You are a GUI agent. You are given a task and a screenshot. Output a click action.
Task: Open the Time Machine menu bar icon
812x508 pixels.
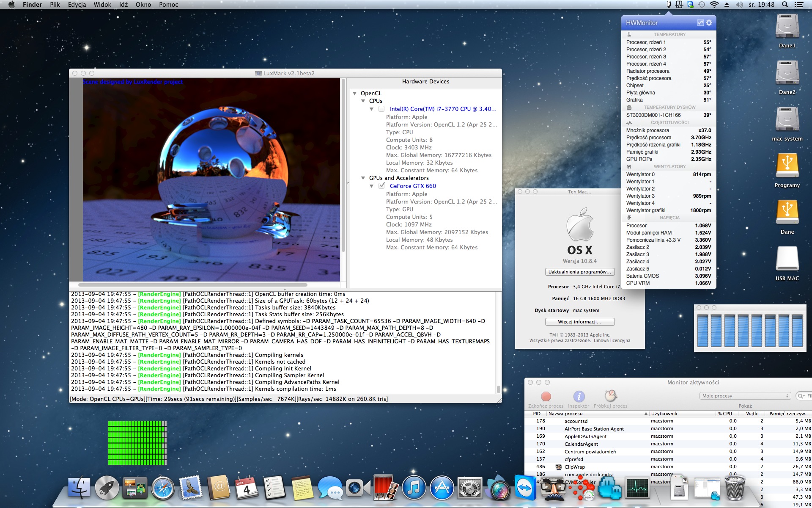702,5
